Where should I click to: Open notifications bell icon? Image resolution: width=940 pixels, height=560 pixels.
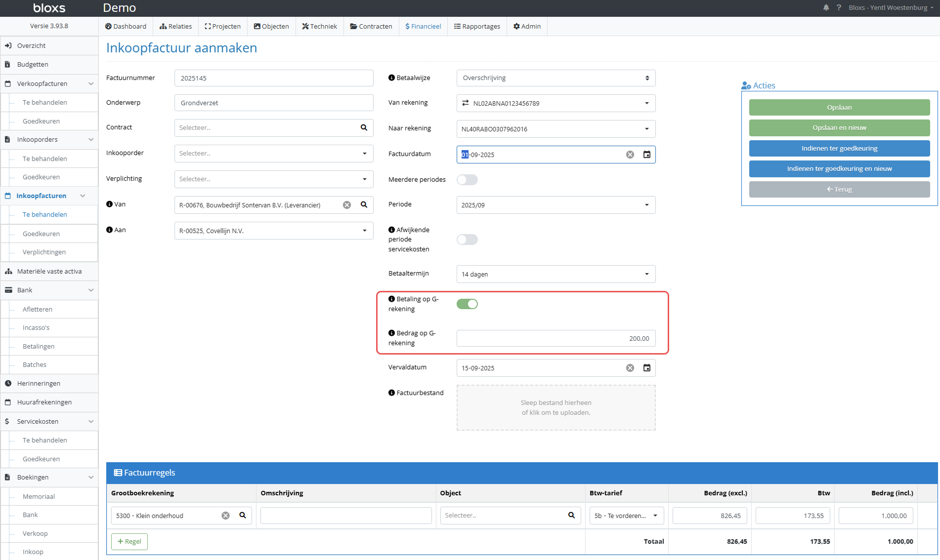pos(826,7)
